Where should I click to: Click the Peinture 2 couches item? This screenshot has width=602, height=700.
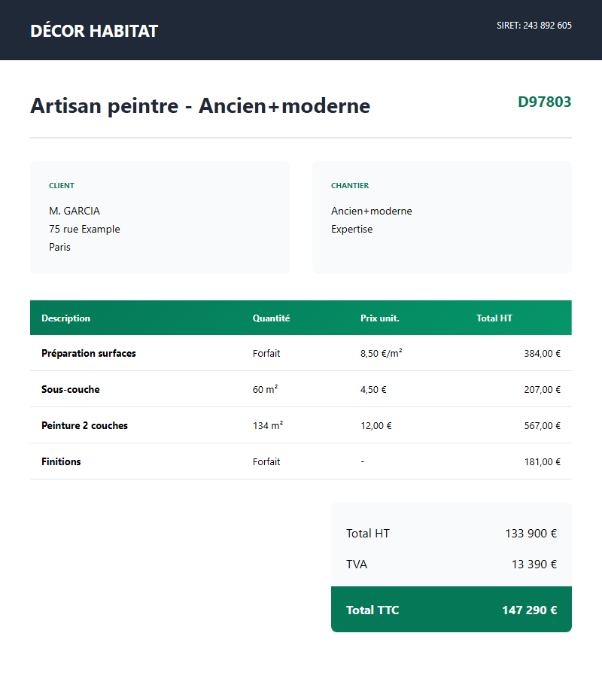click(84, 425)
